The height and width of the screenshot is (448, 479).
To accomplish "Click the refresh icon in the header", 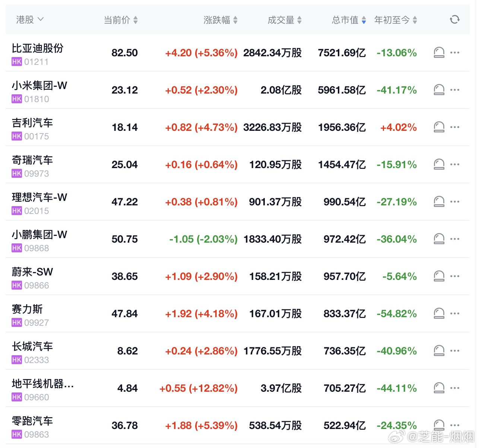I will (x=454, y=20).
